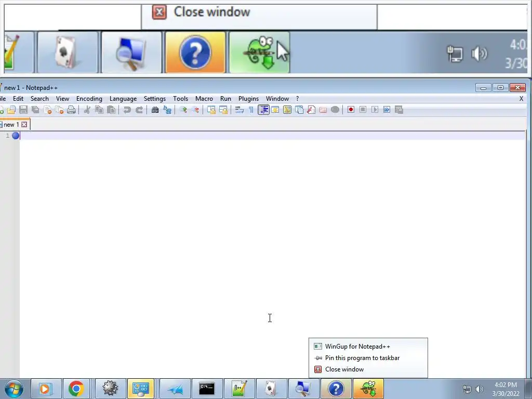Toggle word wrap in the toolbar

pyautogui.click(x=239, y=110)
